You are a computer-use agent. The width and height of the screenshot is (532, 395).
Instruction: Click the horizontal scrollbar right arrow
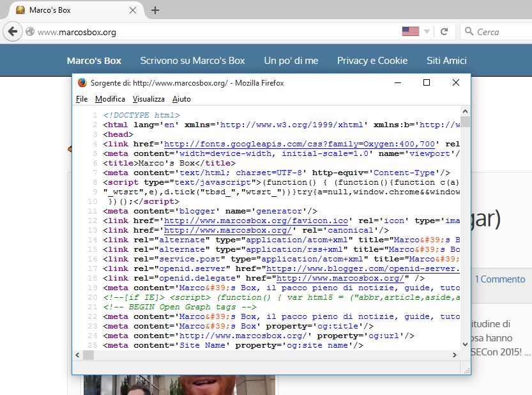(x=455, y=355)
